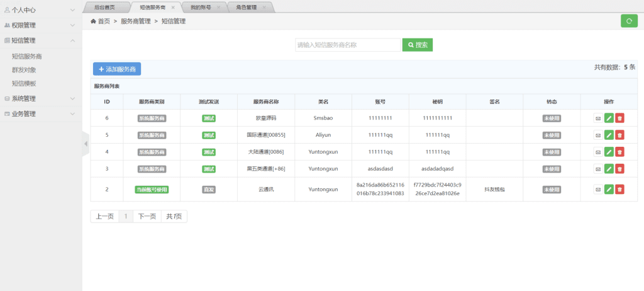This screenshot has width=644, height=291.
Task: Click the 未使用 status for row 2
Action: [x=552, y=190]
